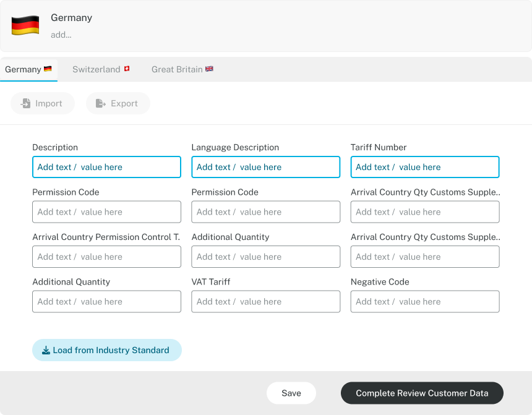Click the download icon in Load from Industry Standard
Viewport: 532px width, 415px height.
46,350
